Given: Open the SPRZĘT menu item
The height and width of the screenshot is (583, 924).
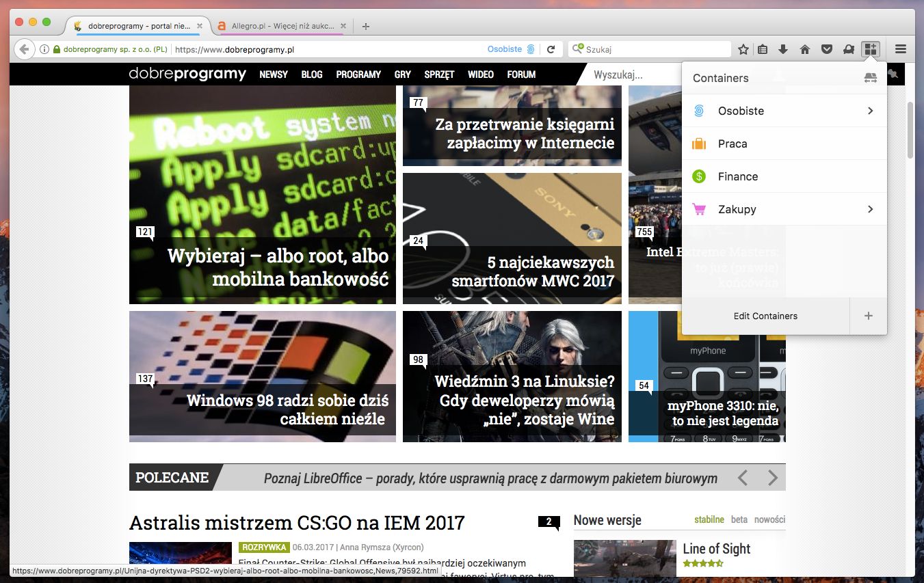Looking at the screenshot, I should 439,74.
